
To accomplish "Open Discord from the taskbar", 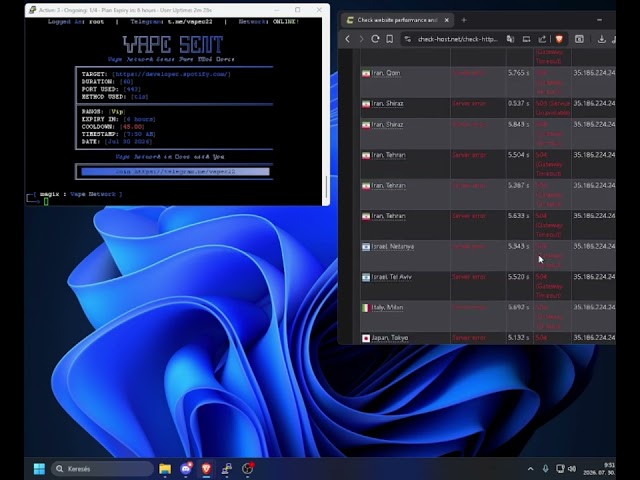I will click(x=186, y=469).
